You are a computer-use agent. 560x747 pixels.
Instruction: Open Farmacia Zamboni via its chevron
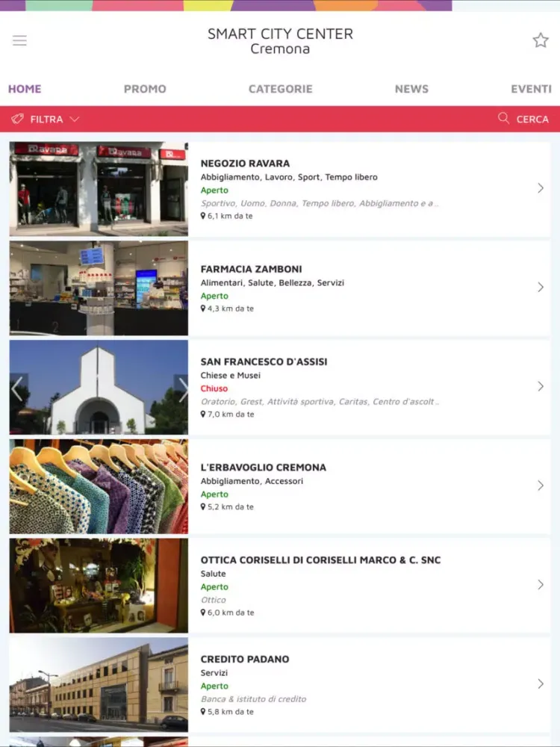coord(541,288)
